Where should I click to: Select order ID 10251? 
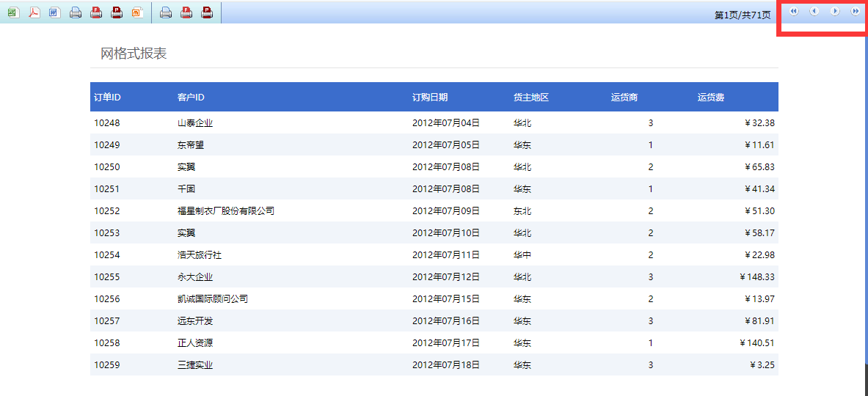point(107,189)
